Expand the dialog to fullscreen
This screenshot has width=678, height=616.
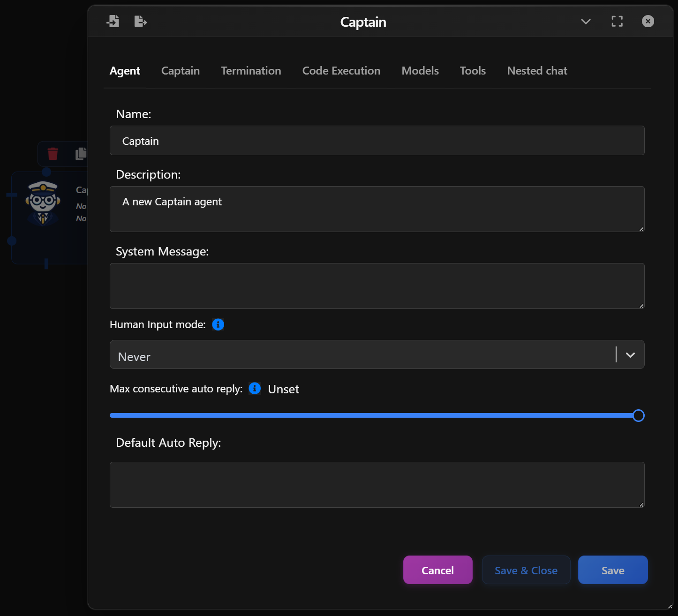(617, 21)
